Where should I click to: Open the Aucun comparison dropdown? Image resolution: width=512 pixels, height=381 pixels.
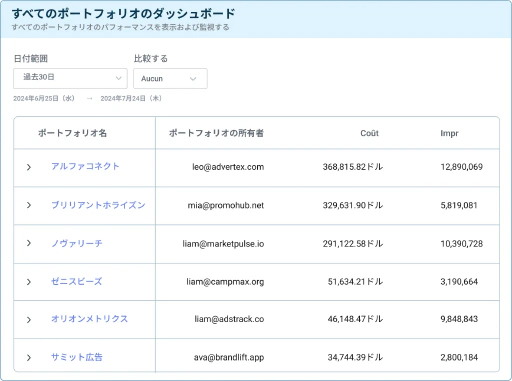pyautogui.click(x=170, y=78)
